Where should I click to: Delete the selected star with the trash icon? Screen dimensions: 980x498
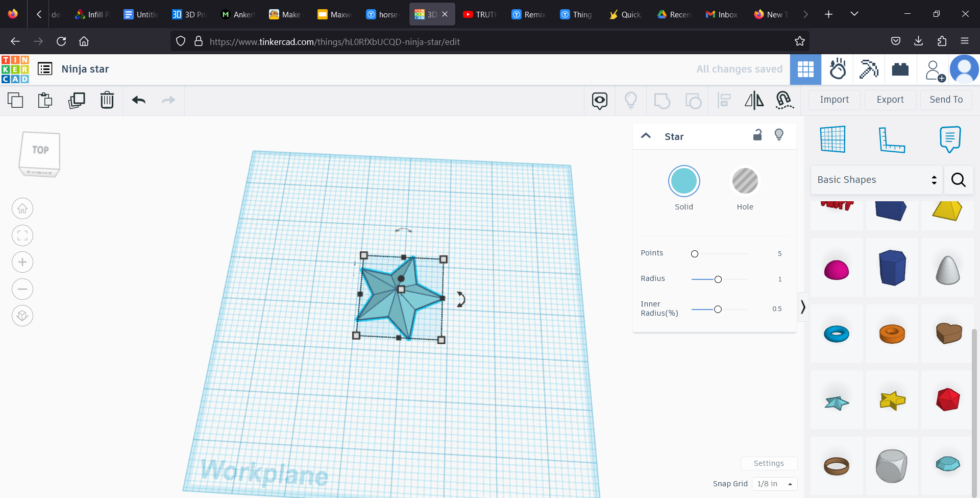pyautogui.click(x=107, y=100)
